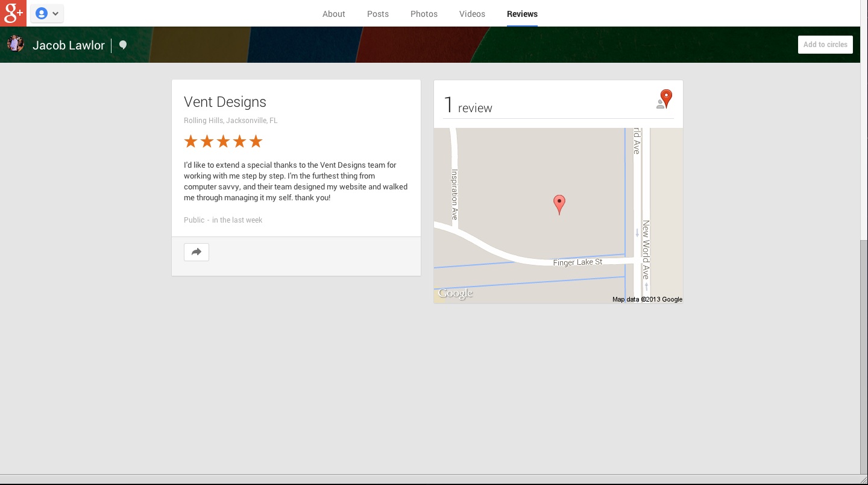The width and height of the screenshot is (868, 485).
Task: Click the New World Ave map label
Action: tap(646, 250)
